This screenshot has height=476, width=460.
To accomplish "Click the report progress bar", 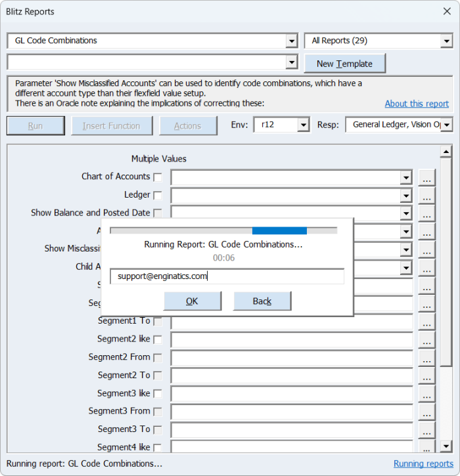I will (x=223, y=230).
